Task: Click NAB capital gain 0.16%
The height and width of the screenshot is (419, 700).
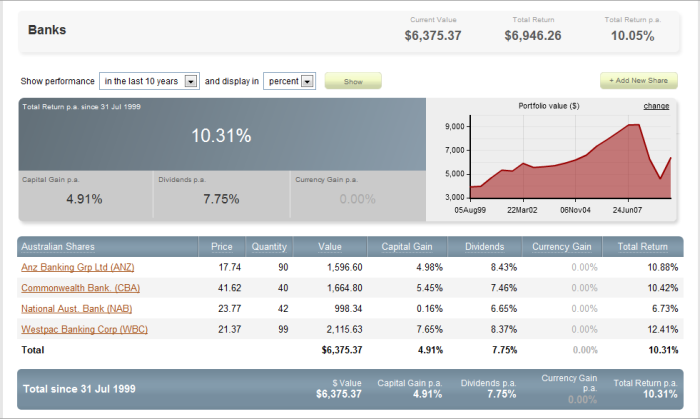Action: [x=429, y=309]
